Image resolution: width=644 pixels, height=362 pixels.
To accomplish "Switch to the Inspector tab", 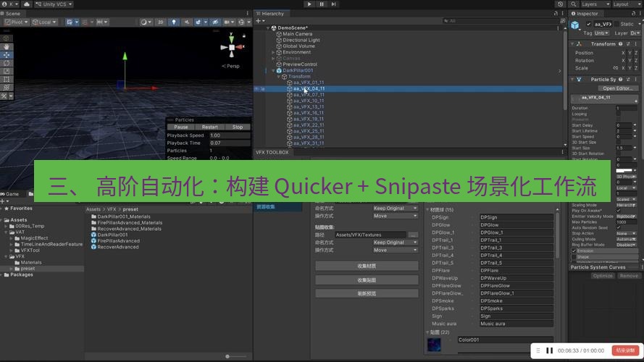I will 585,14.
